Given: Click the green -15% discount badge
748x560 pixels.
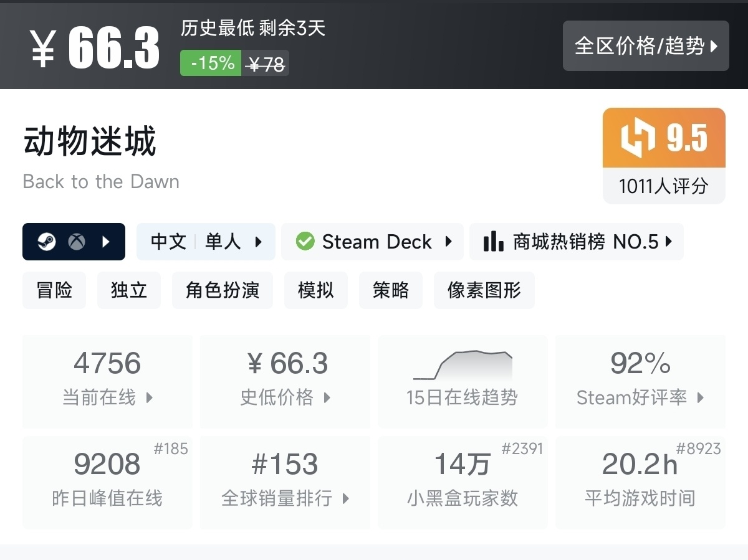Looking at the screenshot, I should (211, 64).
